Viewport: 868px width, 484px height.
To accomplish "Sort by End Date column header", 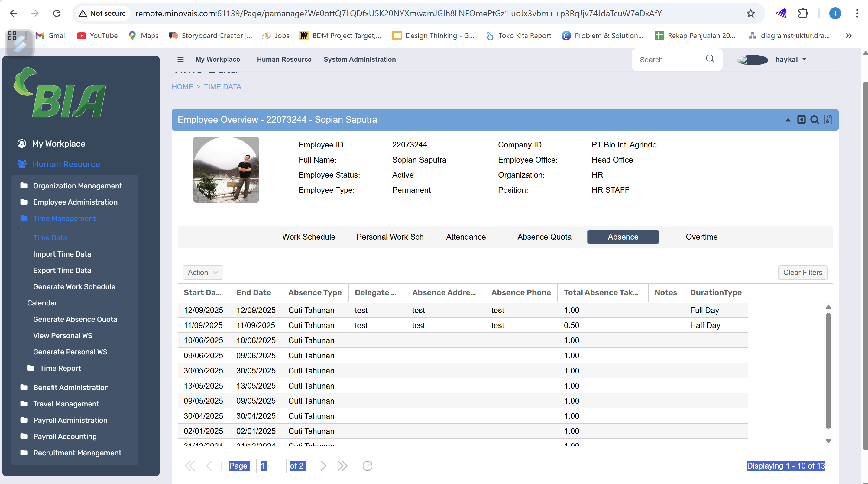I will [x=255, y=293].
